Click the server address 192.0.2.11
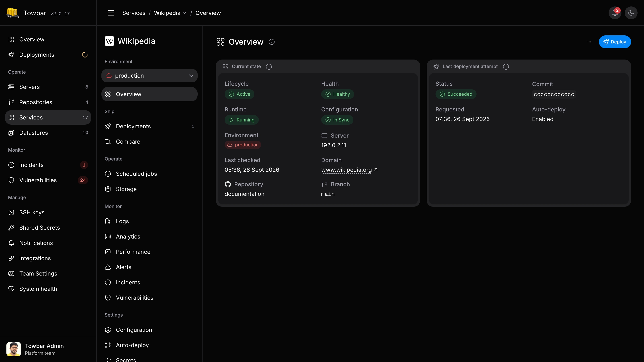This screenshot has height=362, width=644. [x=333, y=145]
